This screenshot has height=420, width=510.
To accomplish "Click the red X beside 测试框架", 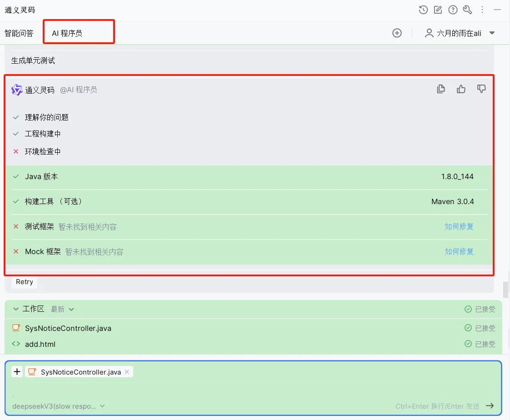I will click(x=15, y=226).
